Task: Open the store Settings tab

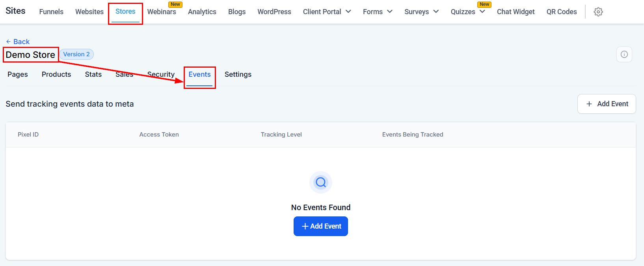Action: pyautogui.click(x=238, y=74)
